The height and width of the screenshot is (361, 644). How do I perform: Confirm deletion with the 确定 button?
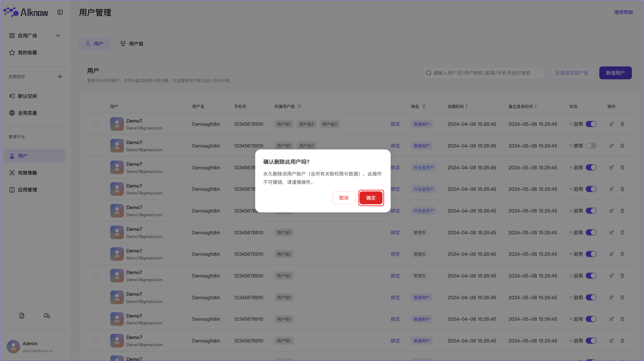tap(371, 198)
